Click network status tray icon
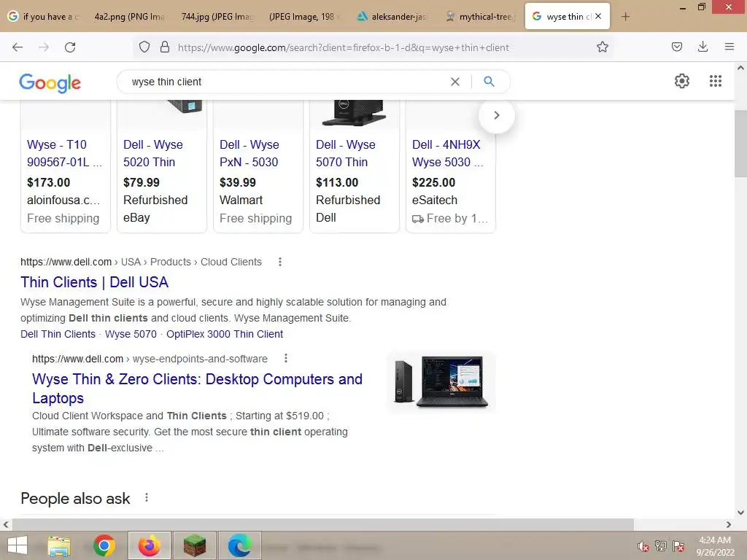Screen dimensions: 747x560 [661, 545]
